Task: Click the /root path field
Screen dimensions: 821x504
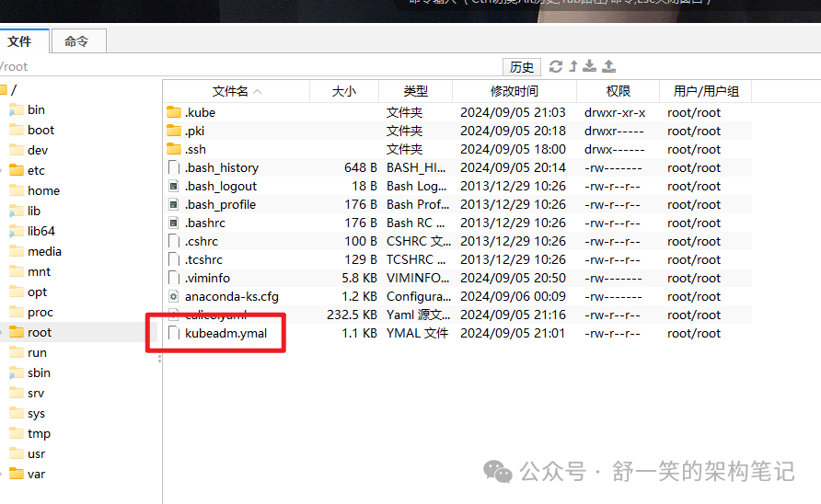Action: (249, 66)
